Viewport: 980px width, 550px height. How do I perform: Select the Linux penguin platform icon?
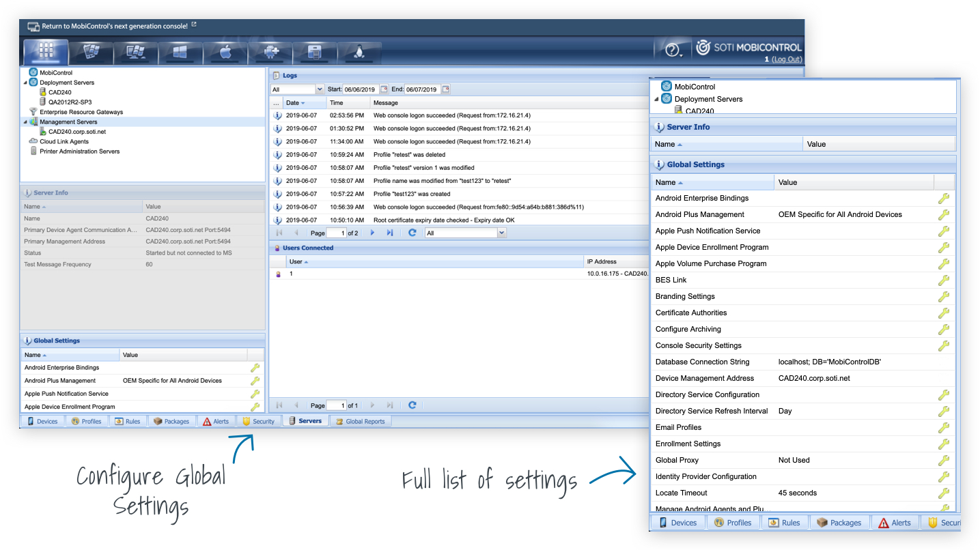pyautogui.click(x=359, y=53)
